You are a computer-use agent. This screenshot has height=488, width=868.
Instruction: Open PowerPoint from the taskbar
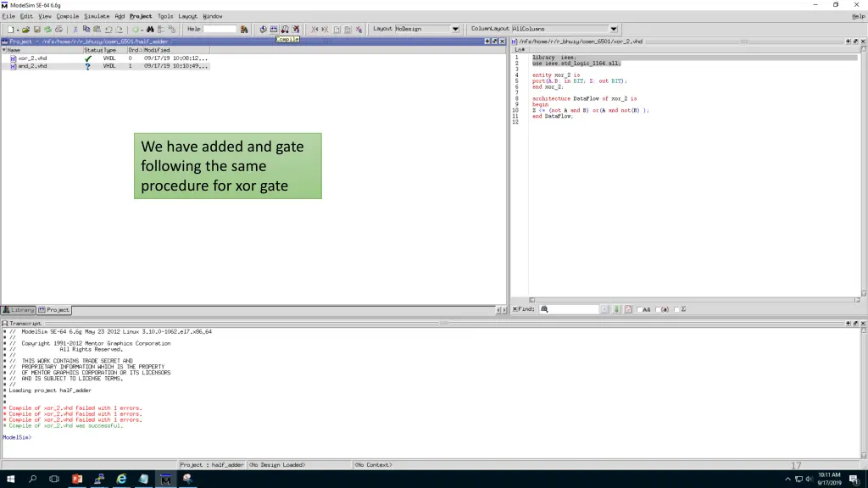pos(77,480)
